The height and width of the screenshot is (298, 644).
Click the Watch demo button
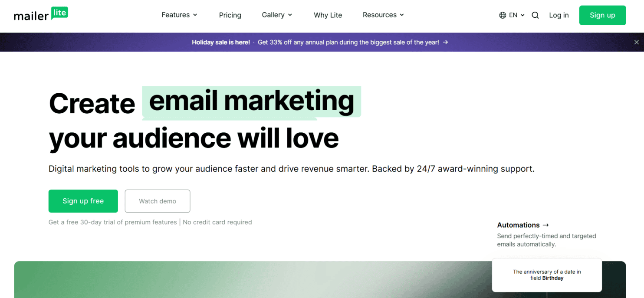tap(157, 201)
